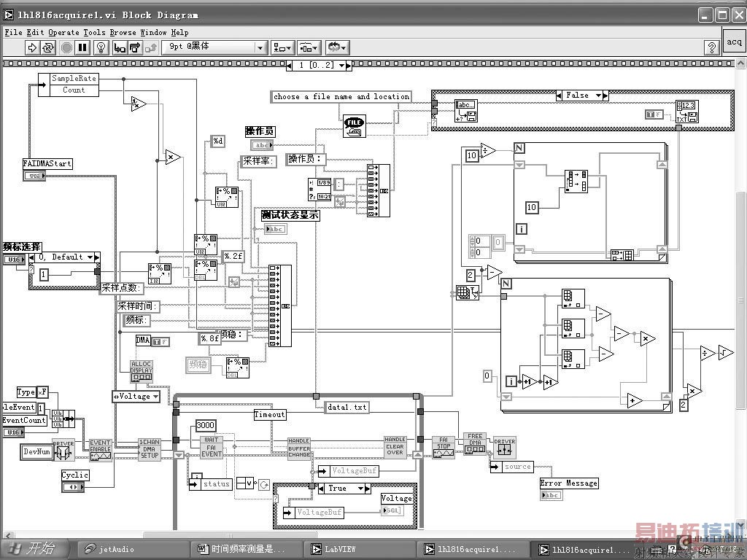Click the acq VI icon pane
Image resolution: width=747 pixels, height=560 pixels.
click(734, 42)
